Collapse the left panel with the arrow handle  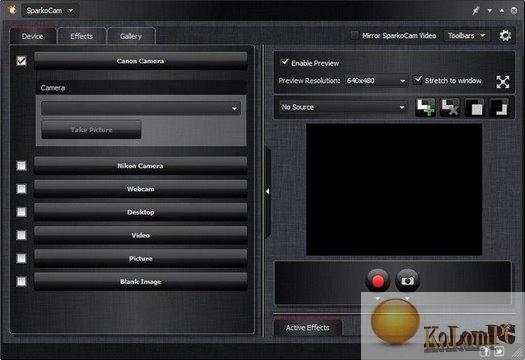tap(268, 192)
